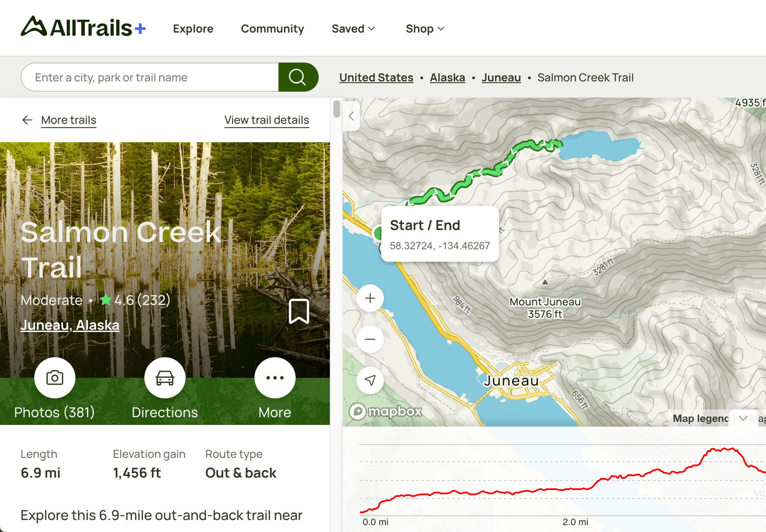
Task: Click the Directions car icon
Action: (x=165, y=378)
